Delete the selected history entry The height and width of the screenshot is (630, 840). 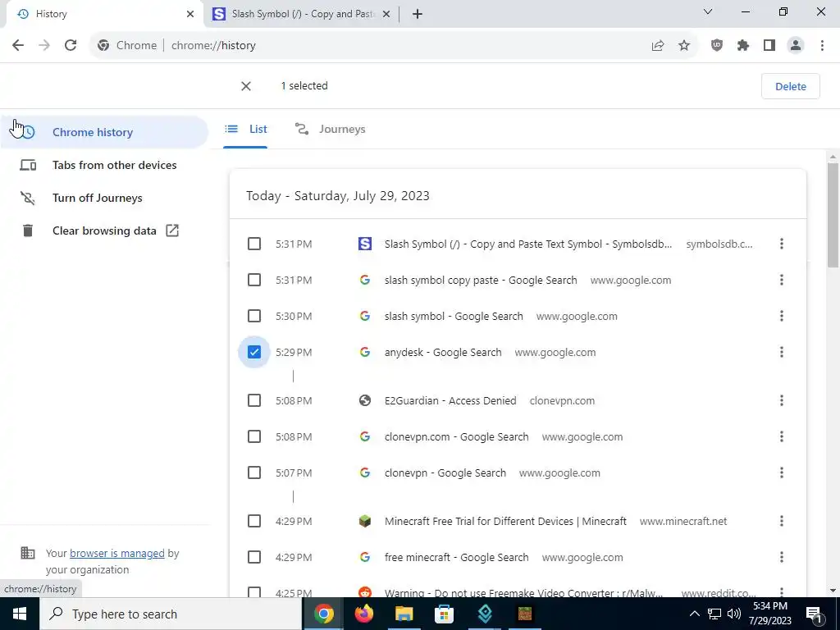click(790, 86)
